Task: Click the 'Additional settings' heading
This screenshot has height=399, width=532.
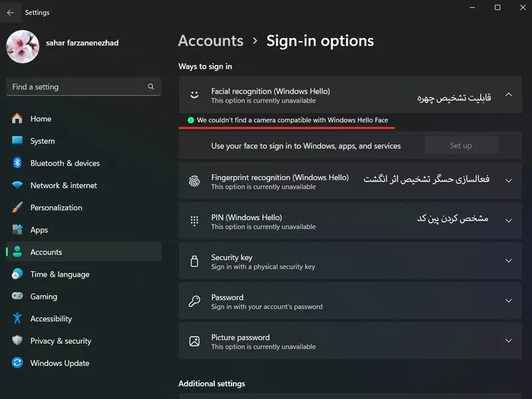Action: (x=211, y=384)
